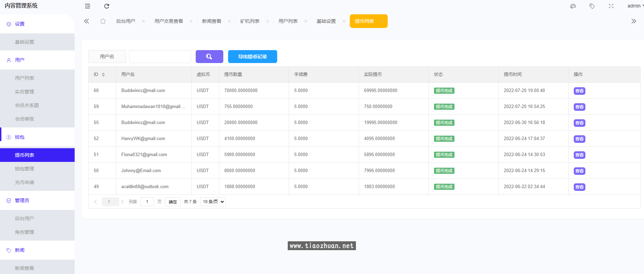
Task: View withdrawal record ID 50
Action: 580,171
